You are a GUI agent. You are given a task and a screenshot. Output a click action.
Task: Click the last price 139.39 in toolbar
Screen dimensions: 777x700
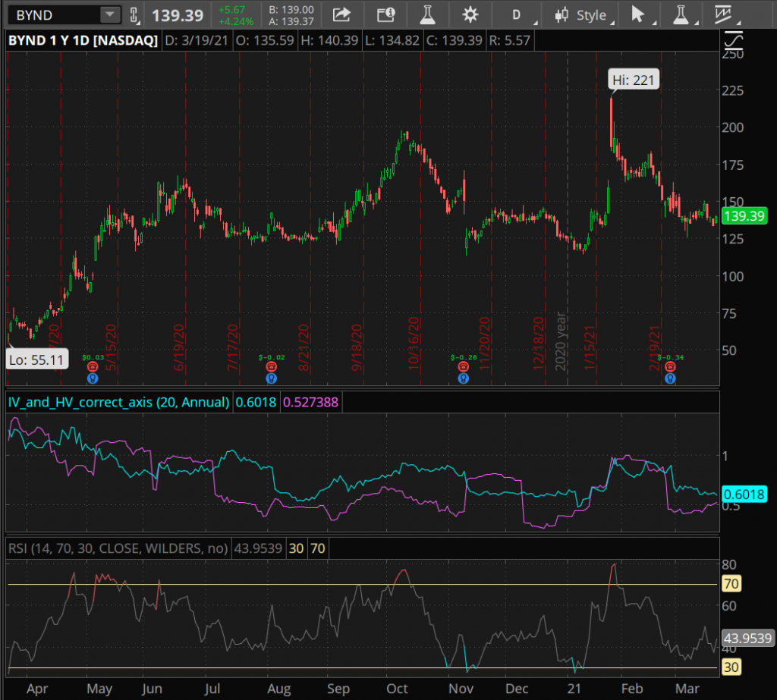coord(178,15)
